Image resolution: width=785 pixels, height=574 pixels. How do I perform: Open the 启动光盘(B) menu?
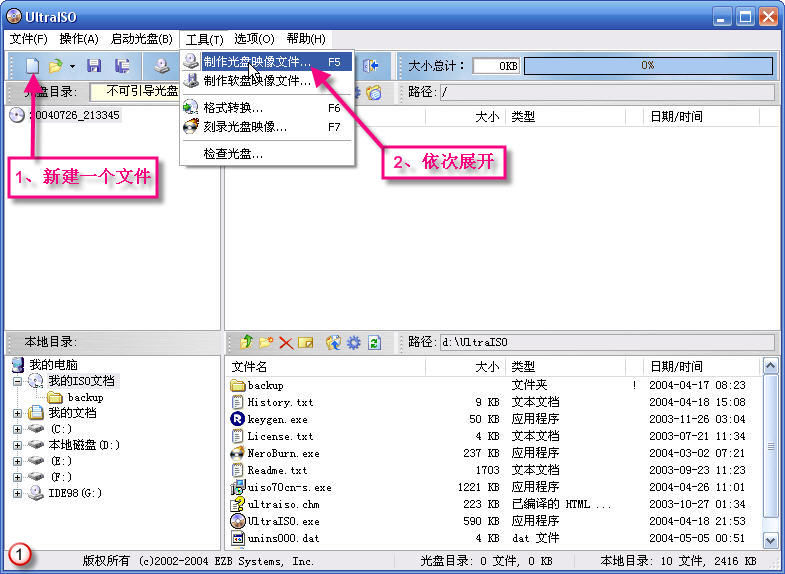[142, 39]
